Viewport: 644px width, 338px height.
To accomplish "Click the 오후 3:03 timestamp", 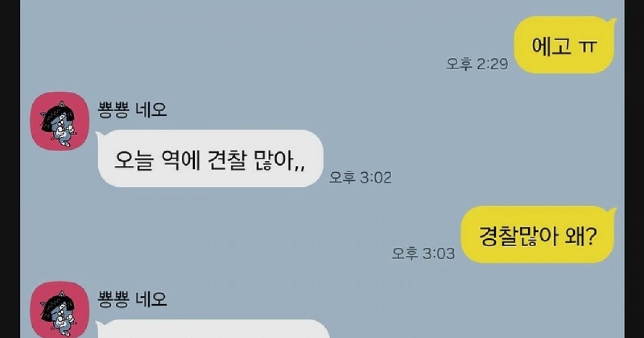I will click(423, 253).
